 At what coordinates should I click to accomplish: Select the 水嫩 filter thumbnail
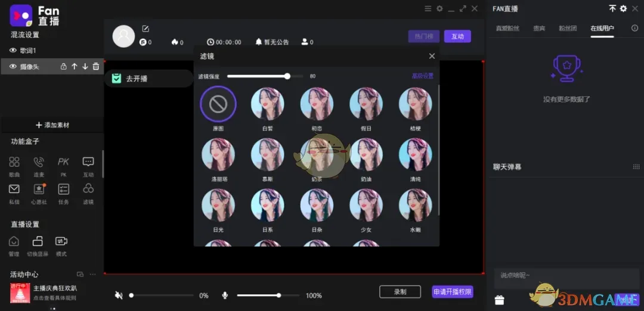point(415,205)
